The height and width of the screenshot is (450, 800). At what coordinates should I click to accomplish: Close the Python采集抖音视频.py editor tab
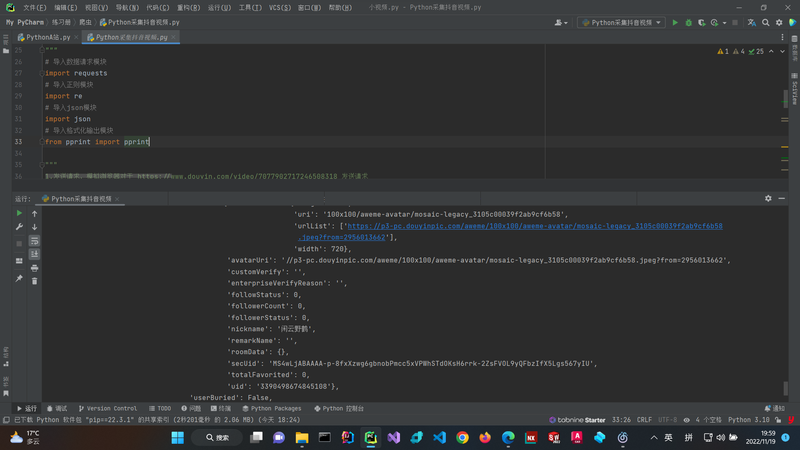click(173, 37)
